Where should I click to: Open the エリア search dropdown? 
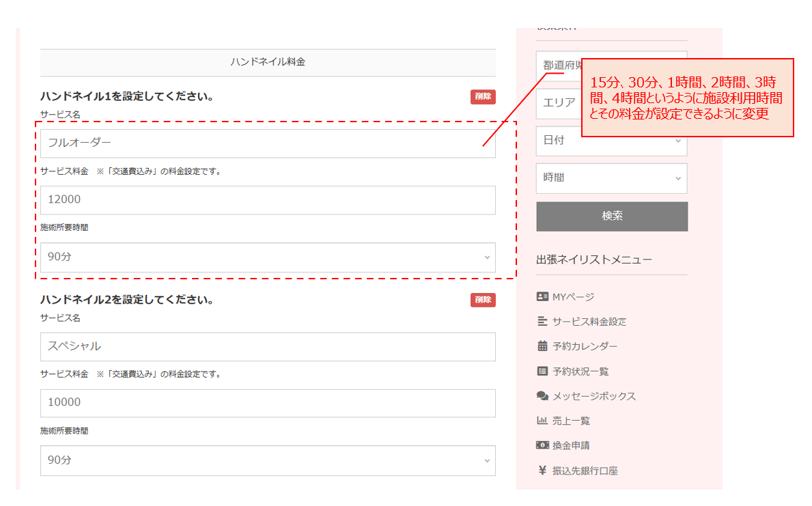click(559, 103)
